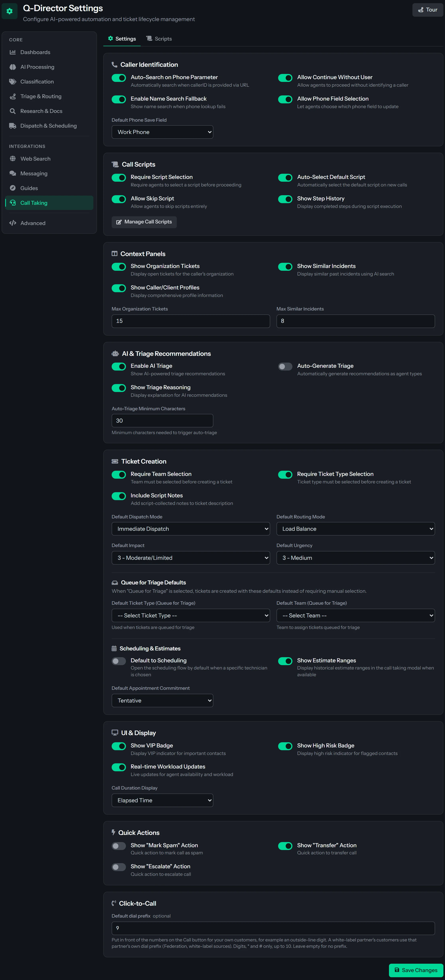This screenshot has width=445, height=980.
Task: Toggle Allow Skip Script off
Action: click(x=119, y=199)
